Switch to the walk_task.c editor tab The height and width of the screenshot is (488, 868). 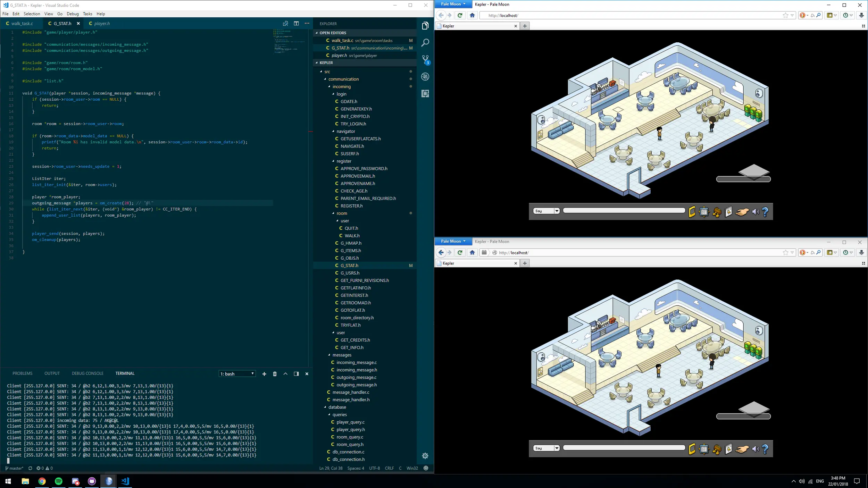pos(22,24)
